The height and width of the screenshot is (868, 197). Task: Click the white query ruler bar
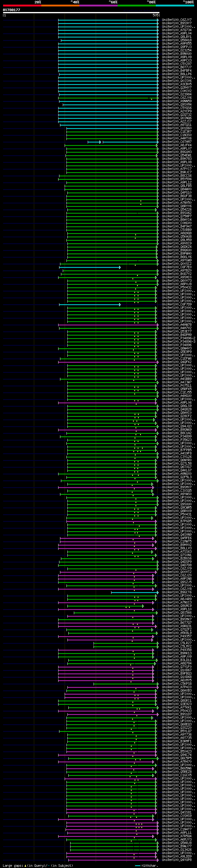pyautogui.click(x=81, y=12)
